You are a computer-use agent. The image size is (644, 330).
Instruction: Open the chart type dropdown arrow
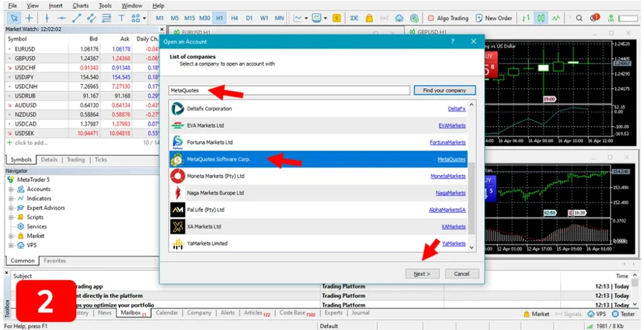[x=307, y=18]
